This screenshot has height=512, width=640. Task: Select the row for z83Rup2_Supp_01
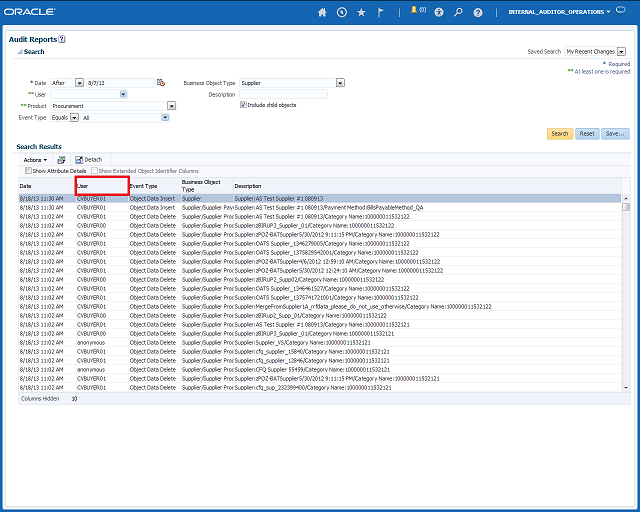pyautogui.click(x=320, y=315)
